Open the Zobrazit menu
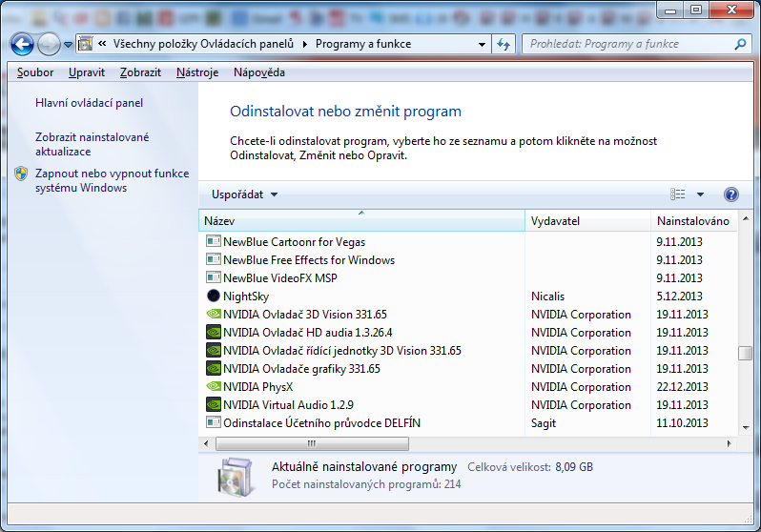 point(140,72)
